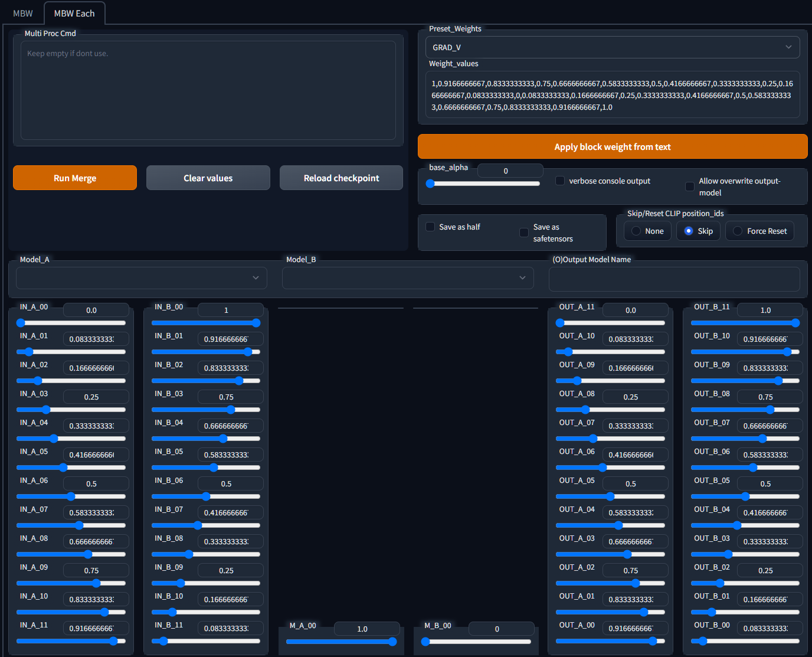812x657 pixels.
Task: Check Save as safetensors option
Action: (x=524, y=233)
